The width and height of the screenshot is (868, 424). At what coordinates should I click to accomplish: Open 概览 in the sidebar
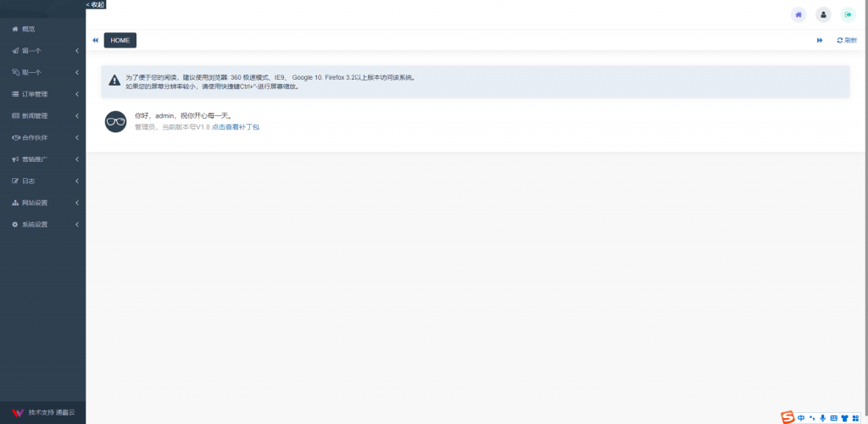tap(28, 29)
